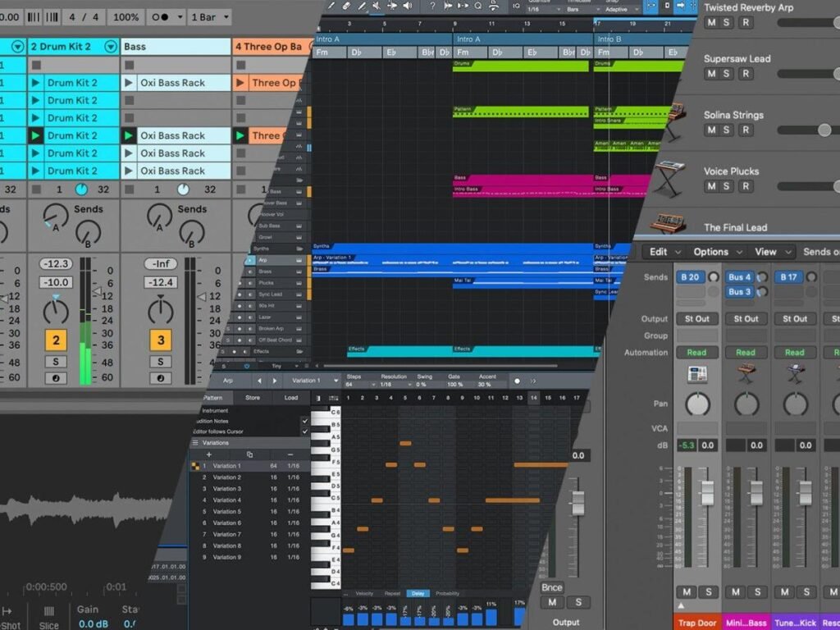840x630 pixels.
Task: Arm the Bass track for recording in Ableton
Action: point(161,377)
